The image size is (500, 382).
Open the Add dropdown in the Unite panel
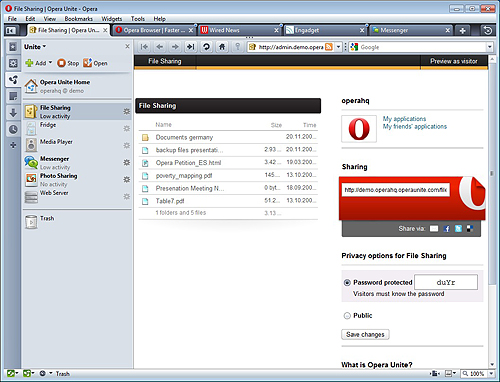click(39, 63)
